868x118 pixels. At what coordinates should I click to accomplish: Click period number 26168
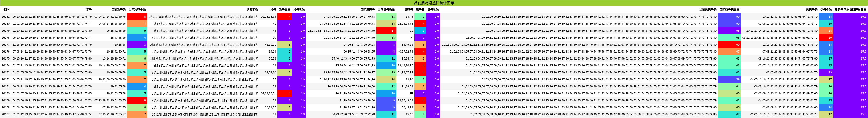click(6, 108)
